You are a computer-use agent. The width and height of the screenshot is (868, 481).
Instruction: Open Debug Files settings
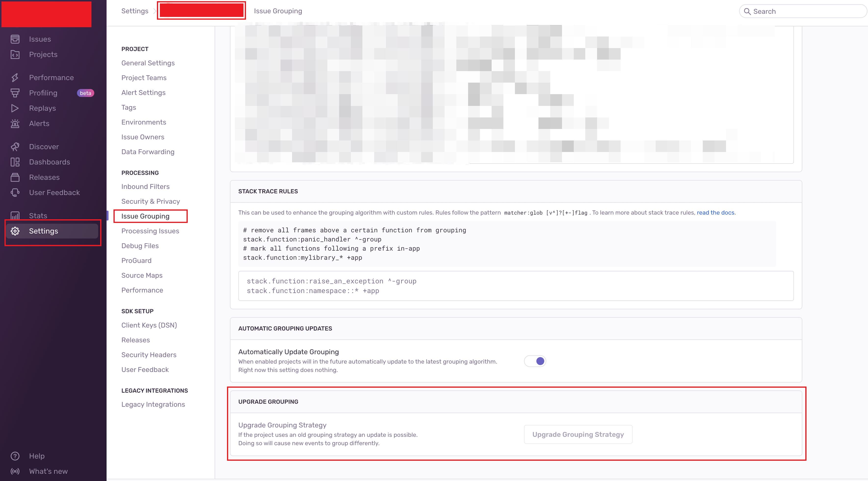(140, 246)
